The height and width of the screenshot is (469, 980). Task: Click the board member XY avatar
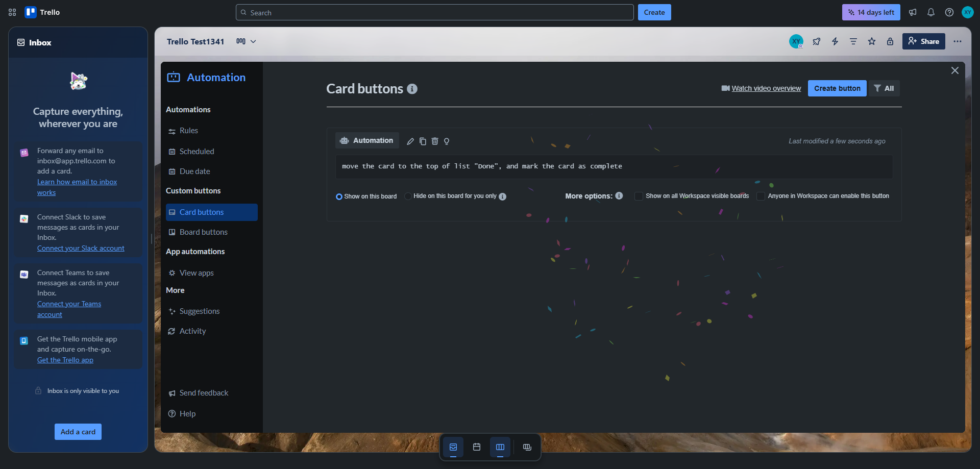[x=796, y=41]
